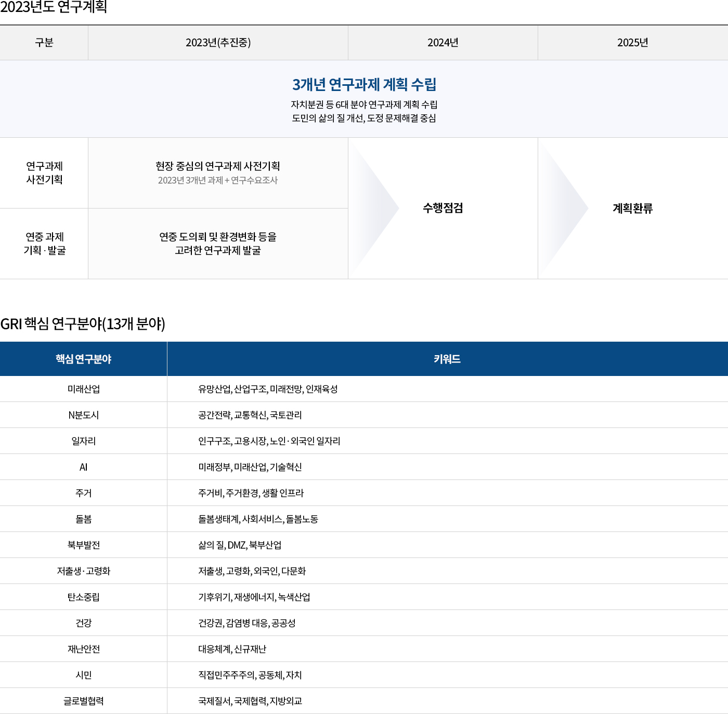This screenshot has width=728, height=714.
Task: Click the '재난안전' row label
Action: (x=83, y=649)
